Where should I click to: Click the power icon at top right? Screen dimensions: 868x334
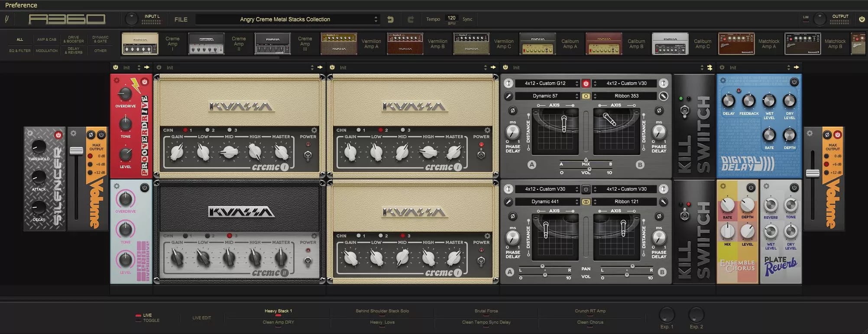[862, 19]
